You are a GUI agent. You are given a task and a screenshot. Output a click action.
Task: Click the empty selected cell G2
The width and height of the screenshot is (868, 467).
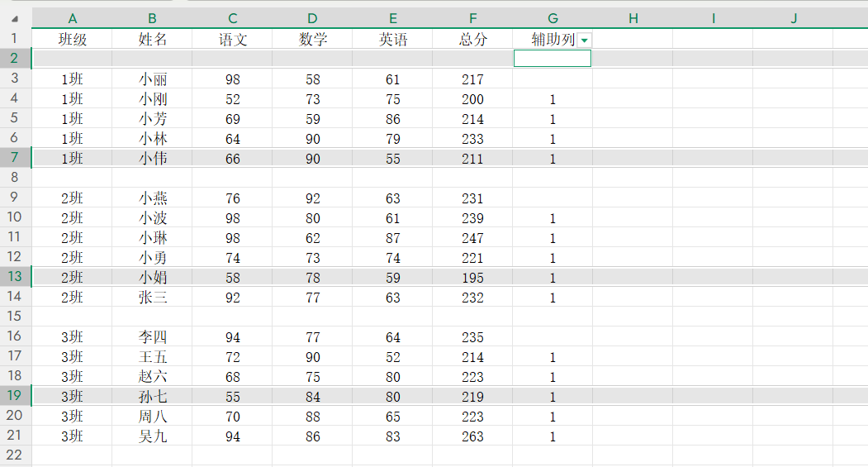(552, 59)
